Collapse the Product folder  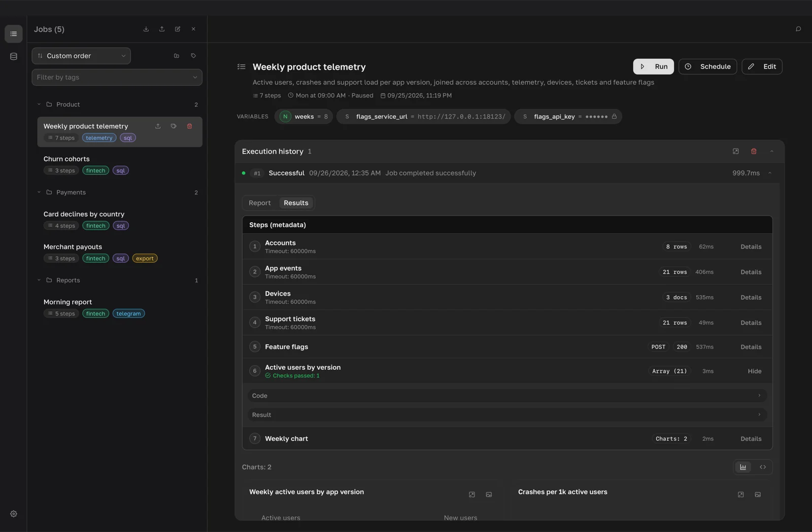[x=39, y=104]
